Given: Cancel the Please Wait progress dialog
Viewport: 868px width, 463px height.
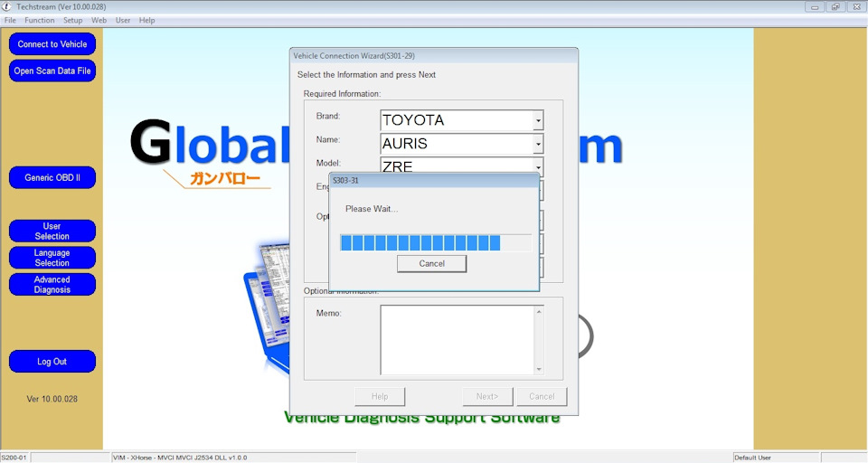Looking at the screenshot, I should [x=431, y=264].
